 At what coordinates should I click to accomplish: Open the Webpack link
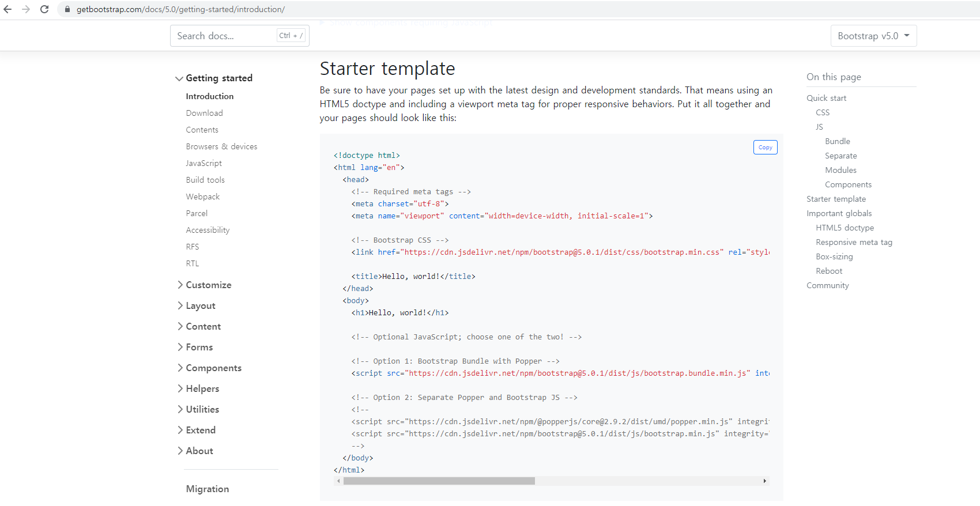pos(202,197)
